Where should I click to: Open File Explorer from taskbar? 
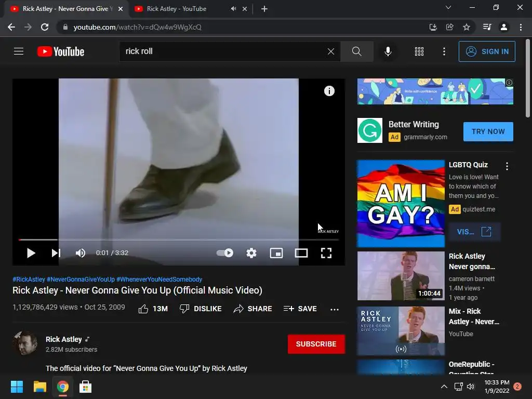[x=39, y=387]
